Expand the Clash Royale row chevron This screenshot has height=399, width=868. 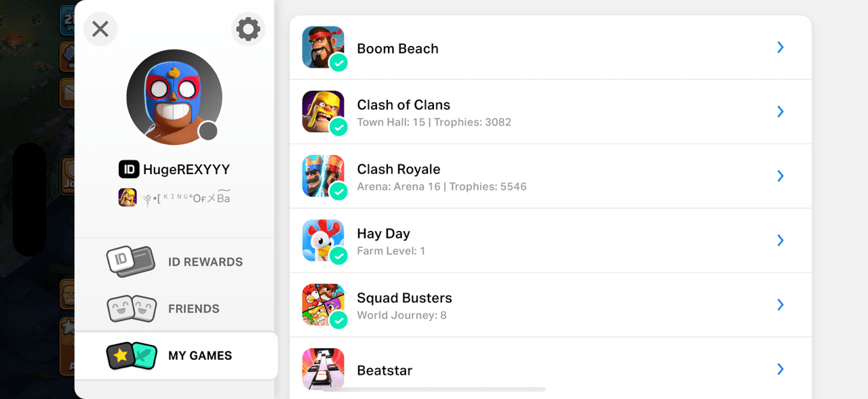[x=781, y=176]
